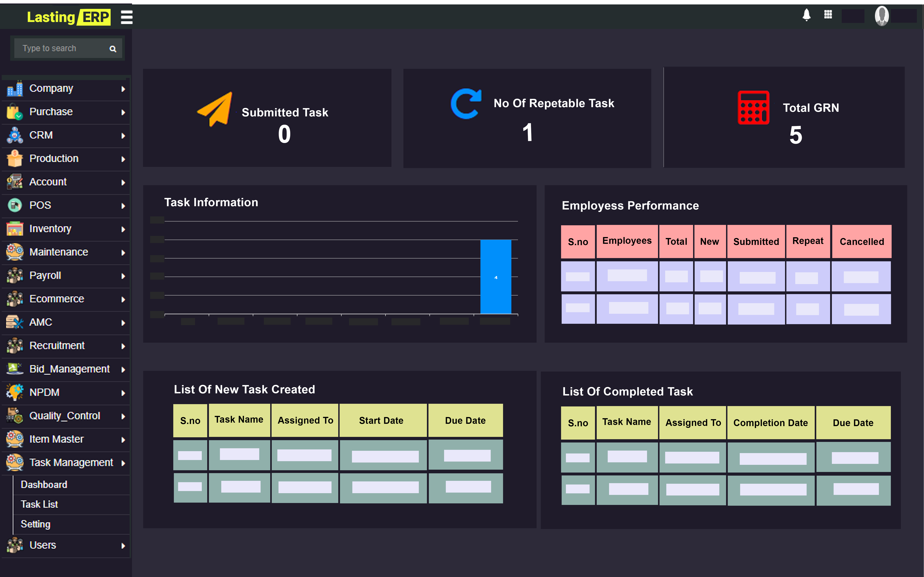This screenshot has height=577, width=924.
Task: Open the Task List submenu item
Action: pos(39,505)
